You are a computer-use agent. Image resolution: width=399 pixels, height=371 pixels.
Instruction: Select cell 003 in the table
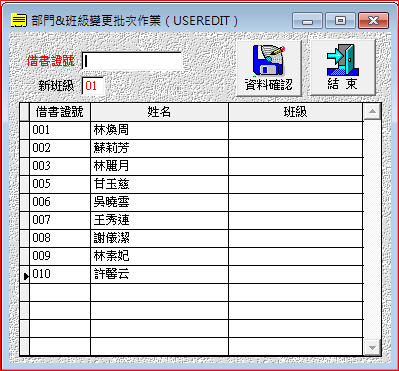(60, 166)
